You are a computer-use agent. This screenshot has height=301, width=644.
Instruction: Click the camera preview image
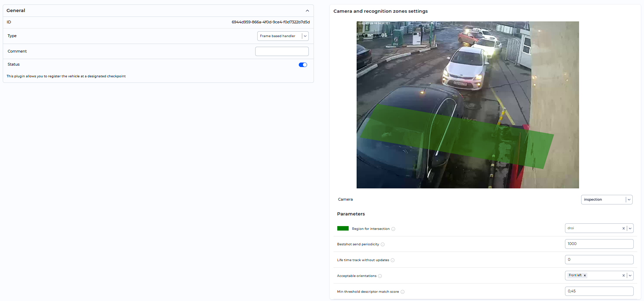pyautogui.click(x=467, y=105)
